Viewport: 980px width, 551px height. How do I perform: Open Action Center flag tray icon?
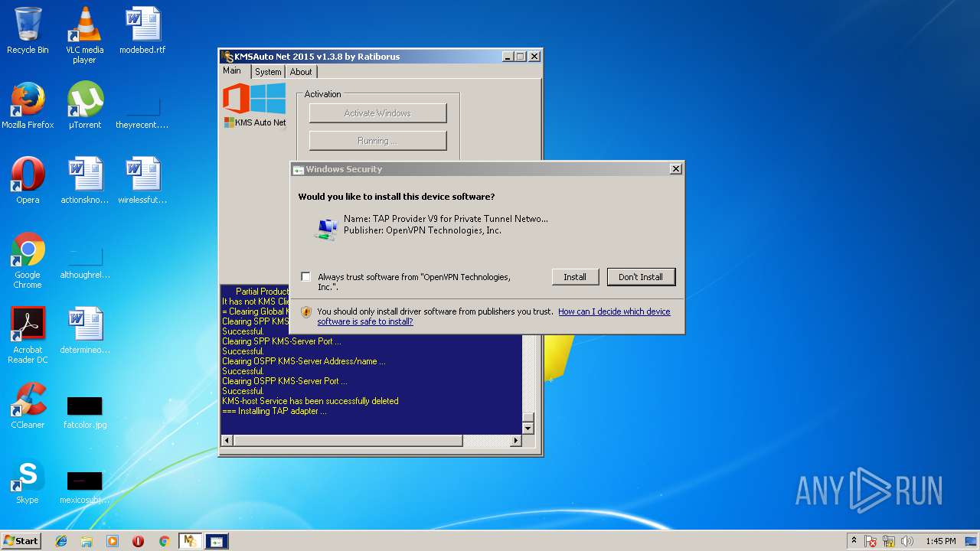tap(871, 541)
